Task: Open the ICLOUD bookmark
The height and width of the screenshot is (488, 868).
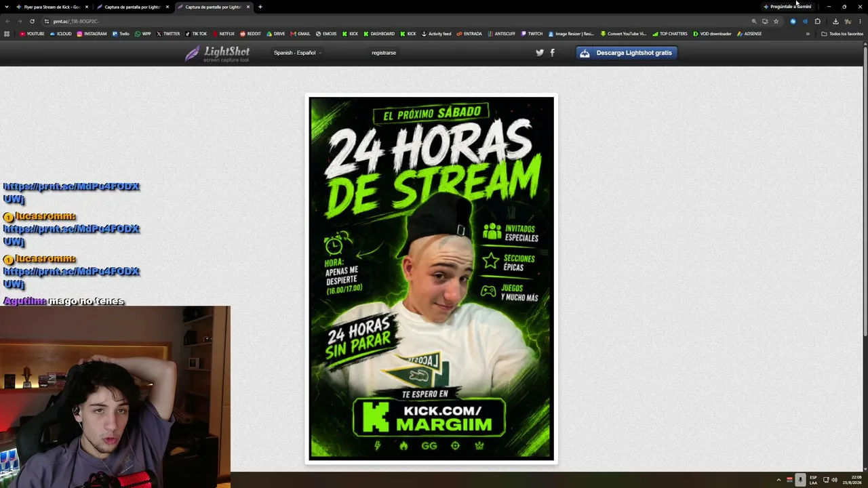Action: tap(61, 34)
